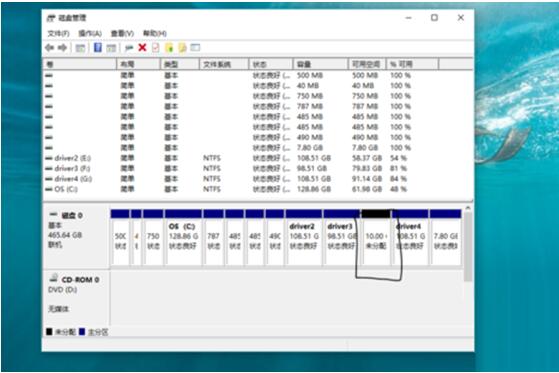Sort by the % 可用 column header
This screenshot has width=559, height=373.
(x=412, y=64)
